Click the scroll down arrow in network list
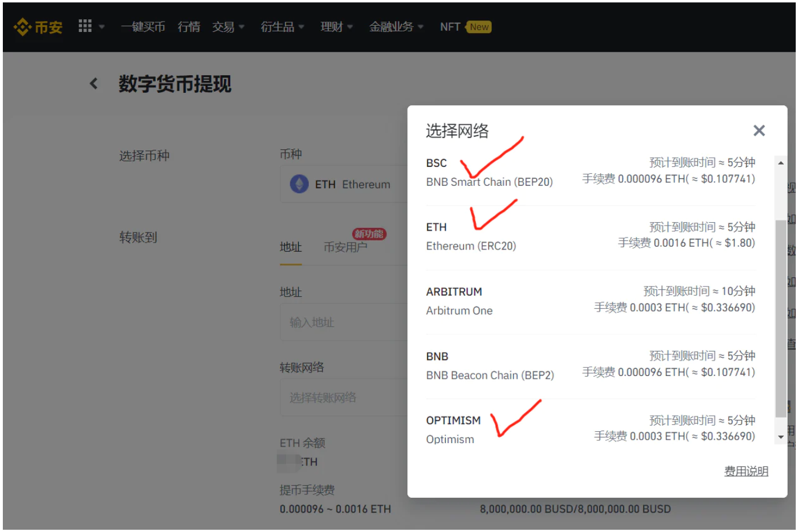Screen dimensions: 798x532 [x=780, y=437]
